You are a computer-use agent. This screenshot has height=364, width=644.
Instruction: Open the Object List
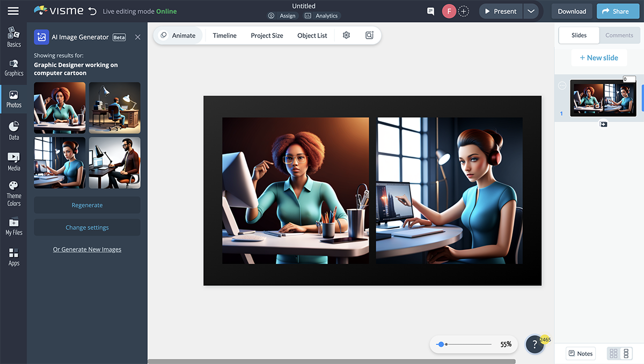tap(312, 35)
